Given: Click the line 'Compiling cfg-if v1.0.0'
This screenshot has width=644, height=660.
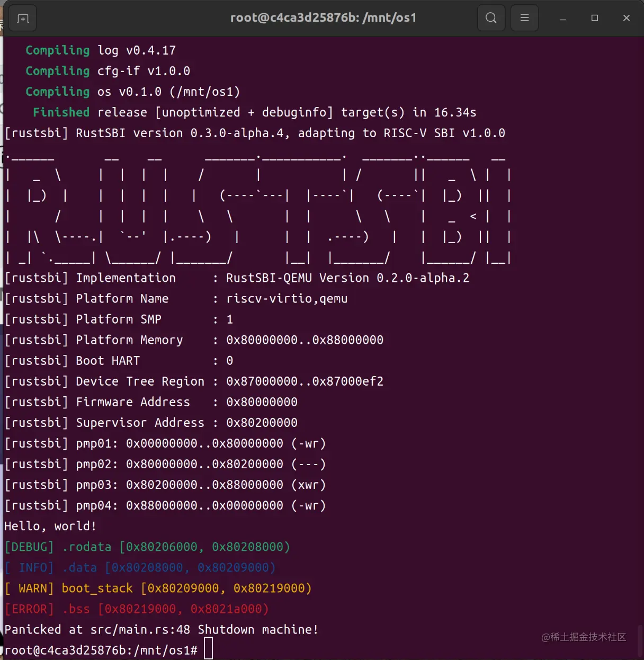Looking at the screenshot, I should pyautogui.click(x=108, y=71).
